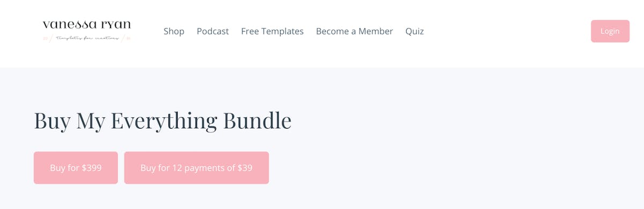The width and height of the screenshot is (644, 209).
Task: Listen via the Podcast header link
Action: [x=213, y=31]
